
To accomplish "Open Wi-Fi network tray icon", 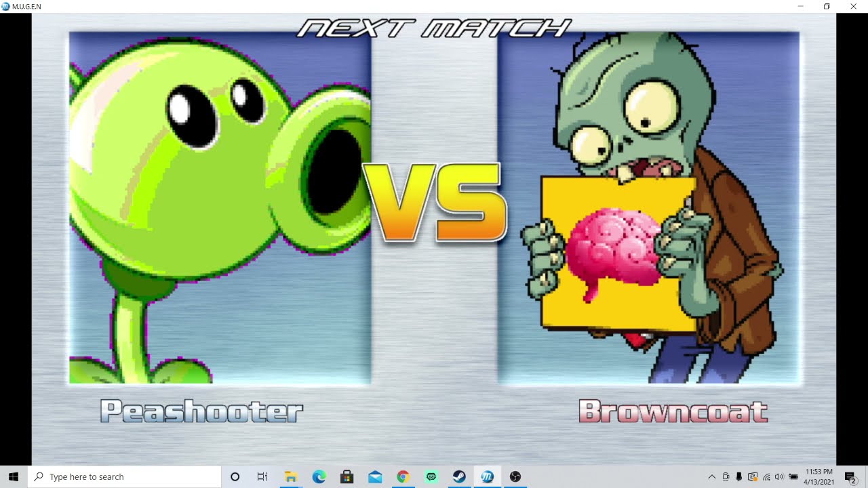I will (766, 476).
